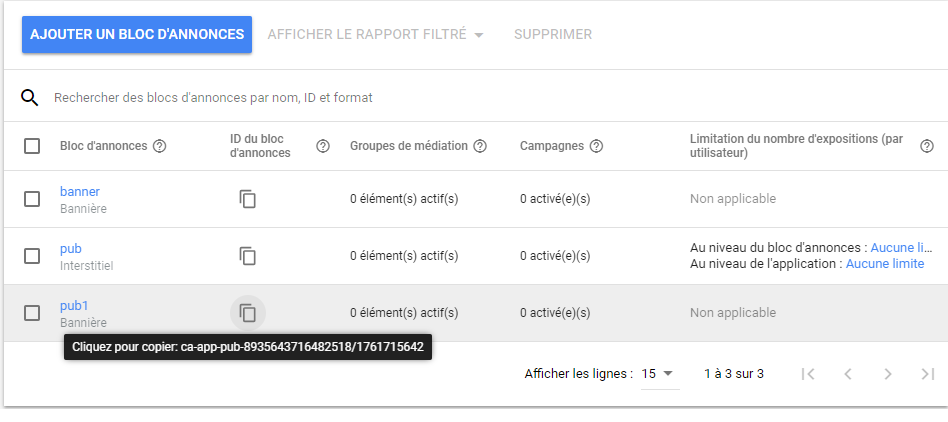Open help icon next to Campagnes header
Viewport: 948px width, 422px height.
[x=596, y=146]
